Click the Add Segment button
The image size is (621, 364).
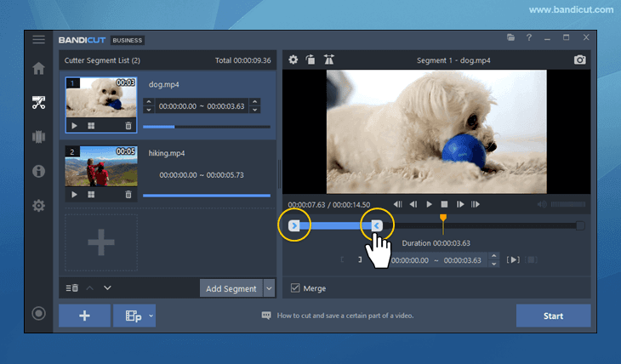231,288
